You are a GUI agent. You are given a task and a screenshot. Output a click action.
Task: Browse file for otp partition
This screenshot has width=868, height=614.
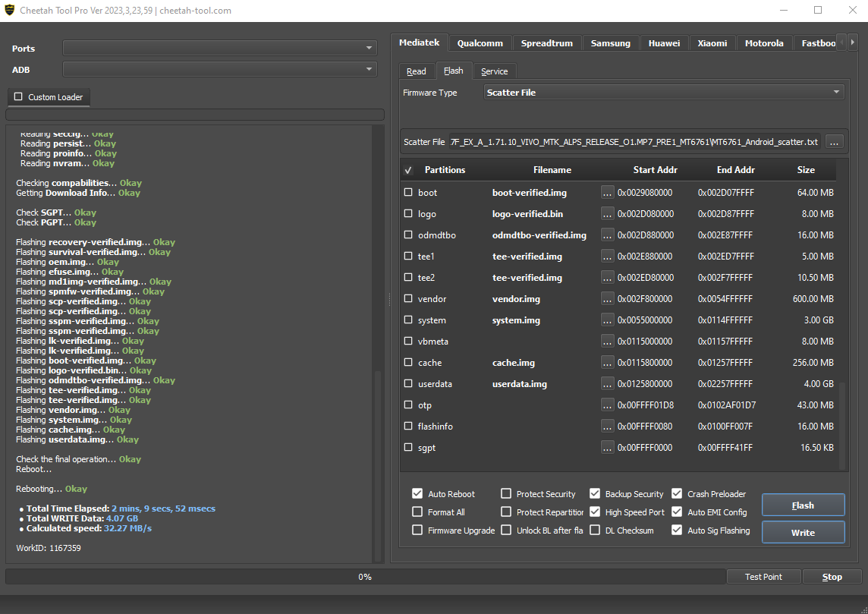coord(607,405)
